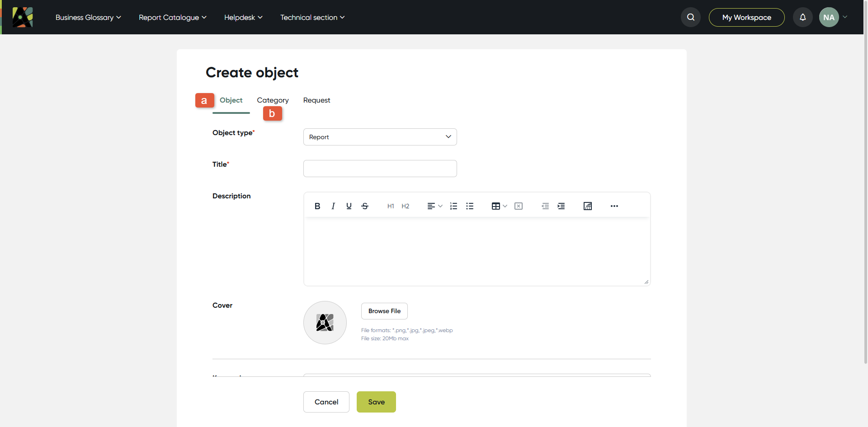Click the delete table icon
The image size is (868, 427).
[x=519, y=206]
